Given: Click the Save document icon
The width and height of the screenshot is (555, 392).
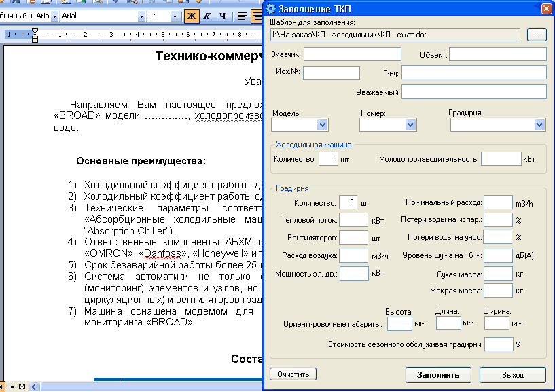Looking at the screenshot, I should click(x=14, y=3).
